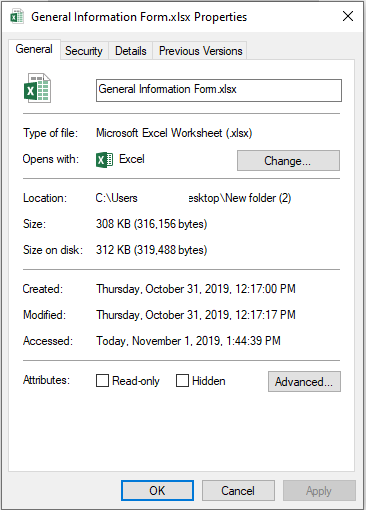The image size is (366, 510).
Task: Switch to the General tab
Action: click(34, 49)
